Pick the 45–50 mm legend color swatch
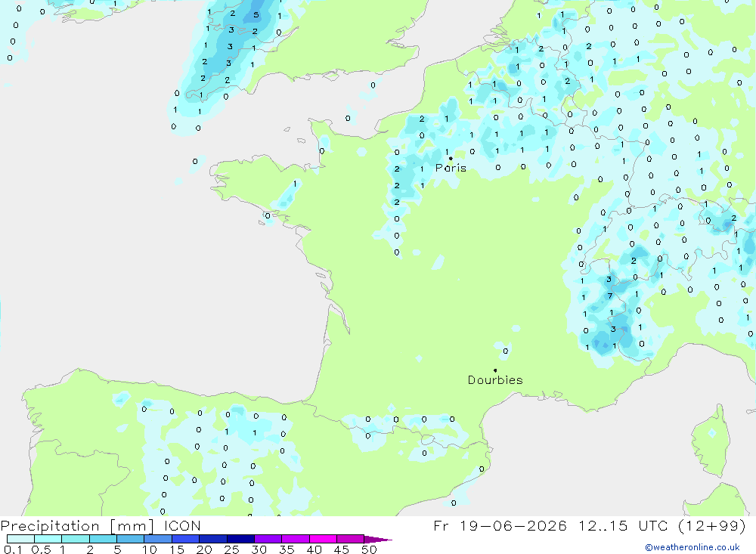The width and height of the screenshot is (756, 554). [350, 539]
